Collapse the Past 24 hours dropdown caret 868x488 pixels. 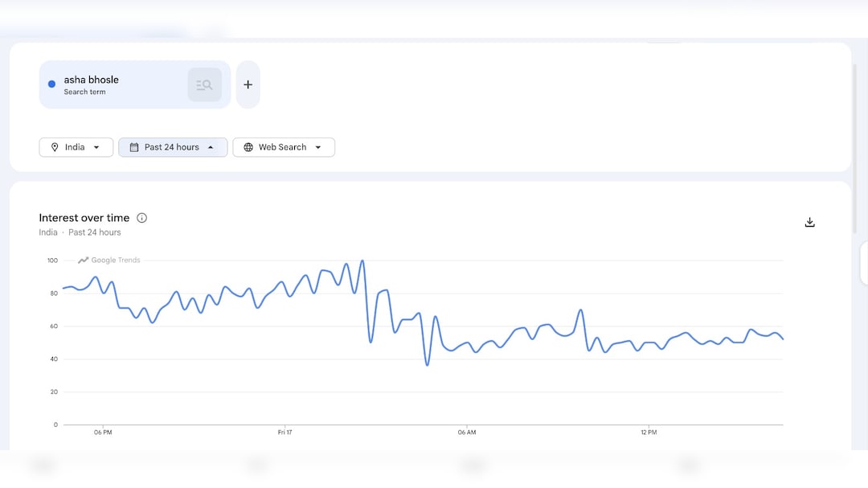click(211, 147)
